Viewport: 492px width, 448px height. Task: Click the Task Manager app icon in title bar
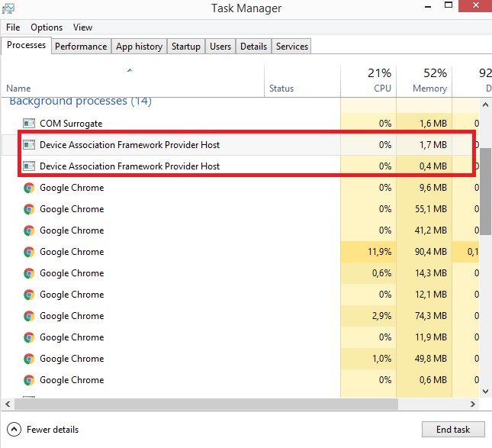tap(8, 8)
